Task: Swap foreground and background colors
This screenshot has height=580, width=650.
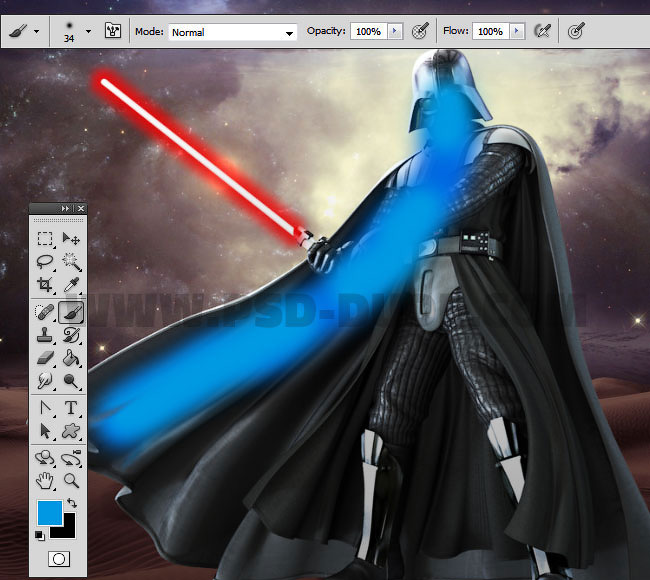Action: pyautogui.click(x=72, y=503)
